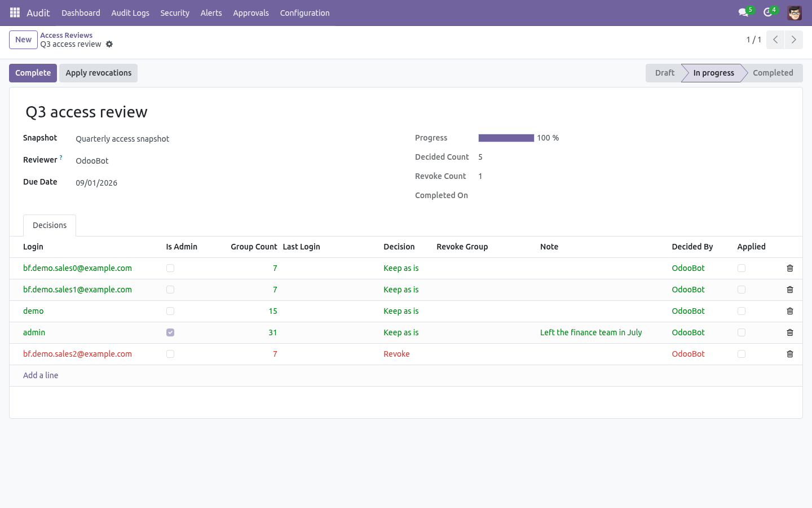The width and height of the screenshot is (812, 508).
Task: Set status to Draft in statusbar
Action: pos(664,73)
